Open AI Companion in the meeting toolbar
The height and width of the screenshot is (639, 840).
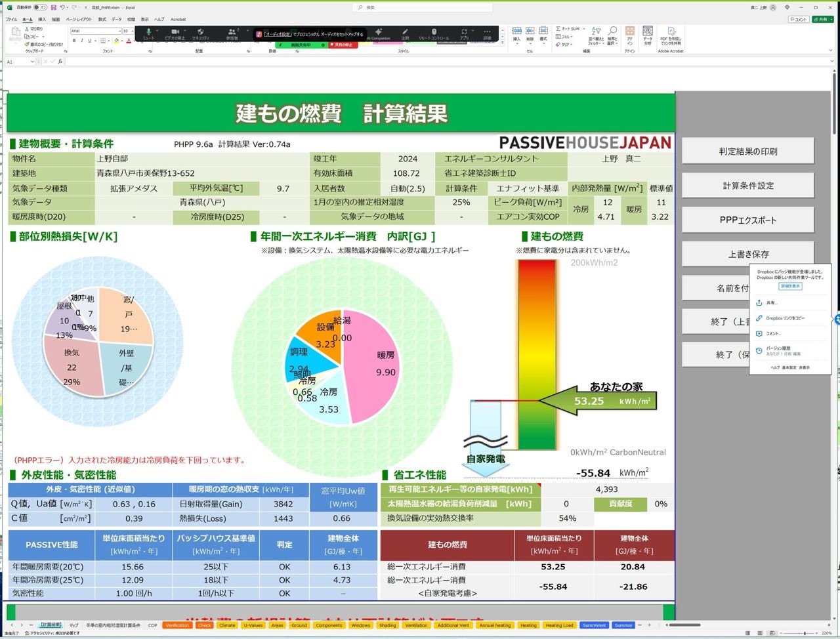coord(378,33)
